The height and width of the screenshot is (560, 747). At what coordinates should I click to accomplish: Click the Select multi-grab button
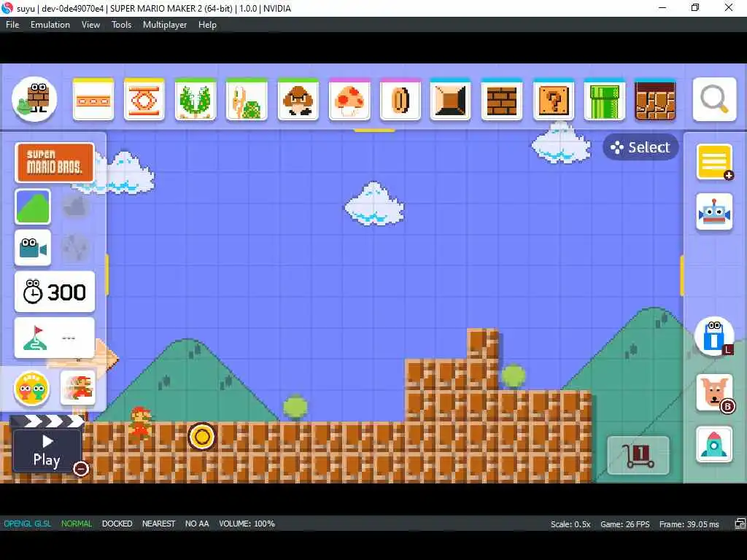(640, 147)
